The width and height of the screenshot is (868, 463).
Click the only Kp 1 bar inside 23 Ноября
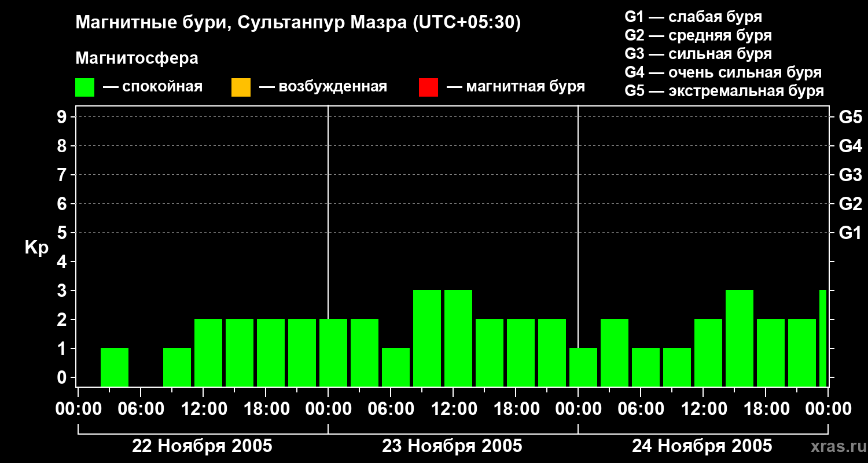[x=396, y=367]
